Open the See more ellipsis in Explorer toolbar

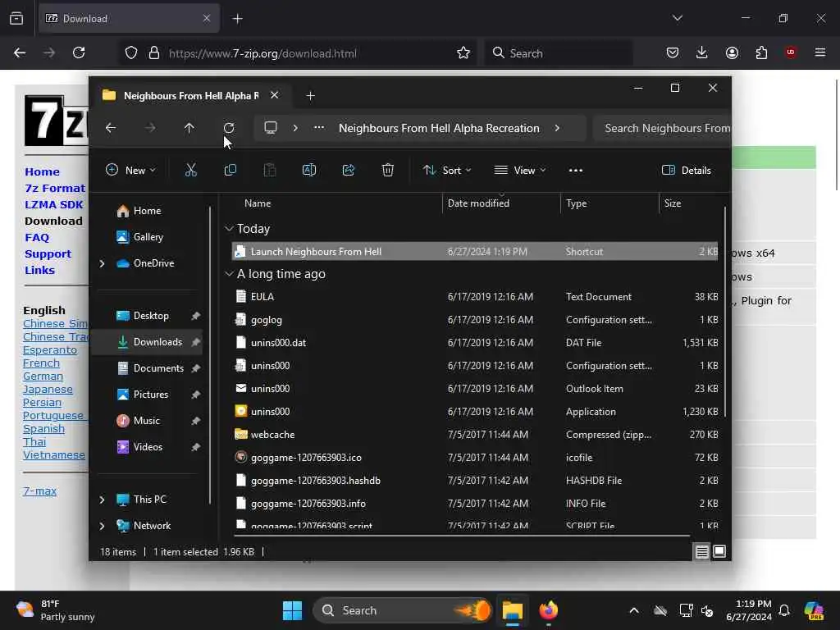coord(575,171)
